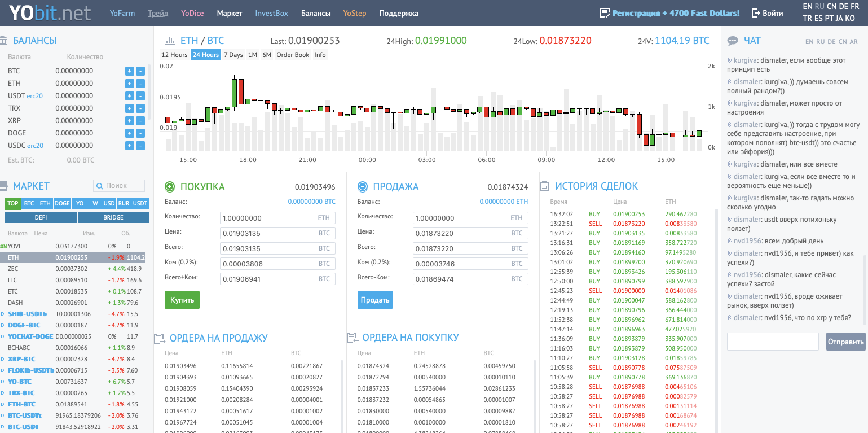
Task: Open Балансы in the top menu
Action: [316, 13]
